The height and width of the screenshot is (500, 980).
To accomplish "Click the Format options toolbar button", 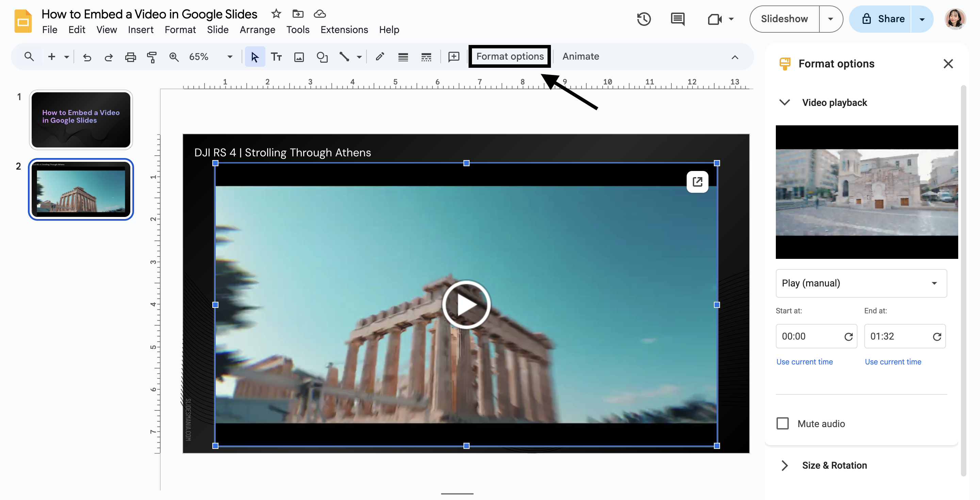I will (510, 56).
